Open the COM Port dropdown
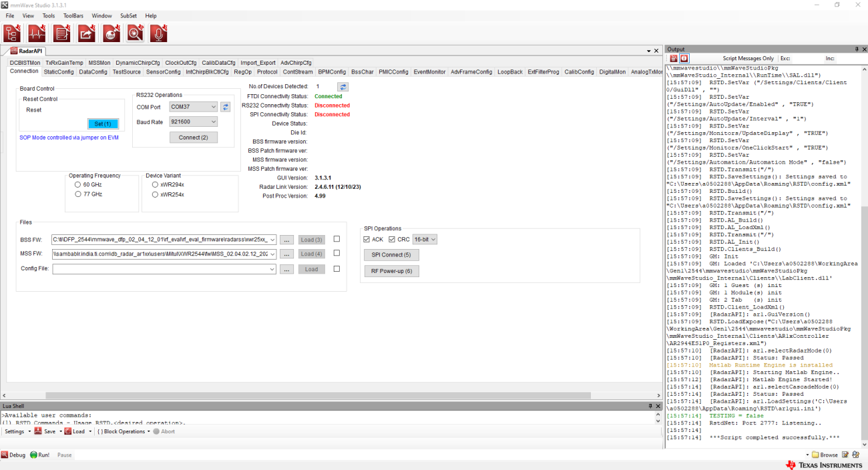This screenshot has width=868, height=470. tap(194, 107)
